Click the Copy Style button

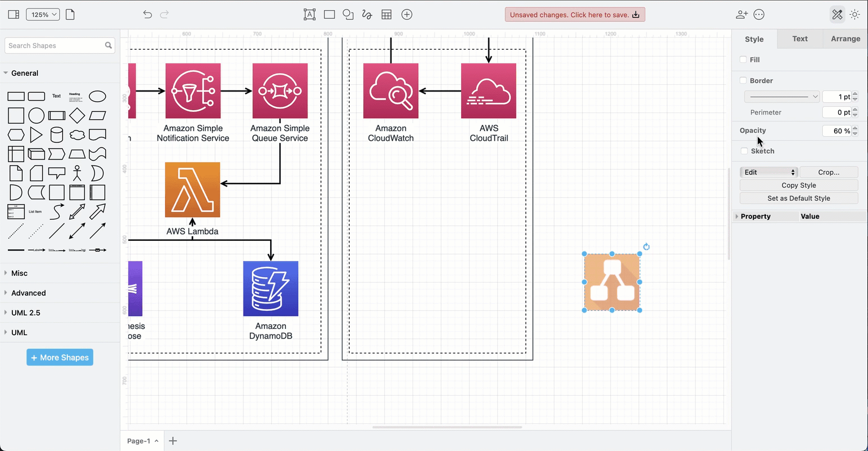click(798, 185)
